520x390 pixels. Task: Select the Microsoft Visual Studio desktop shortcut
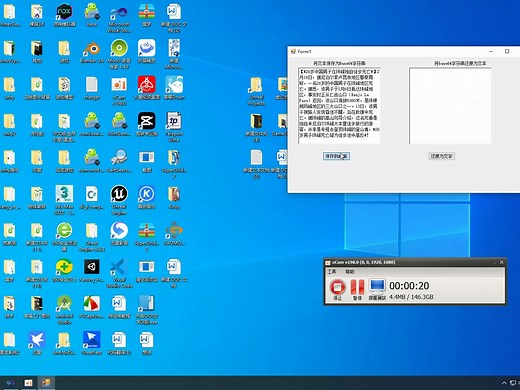pos(119,13)
